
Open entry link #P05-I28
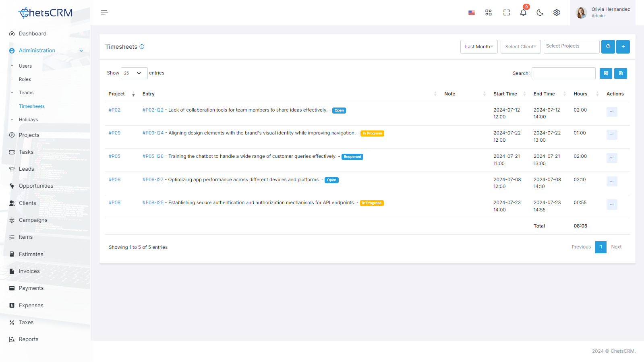pyautogui.click(x=153, y=156)
